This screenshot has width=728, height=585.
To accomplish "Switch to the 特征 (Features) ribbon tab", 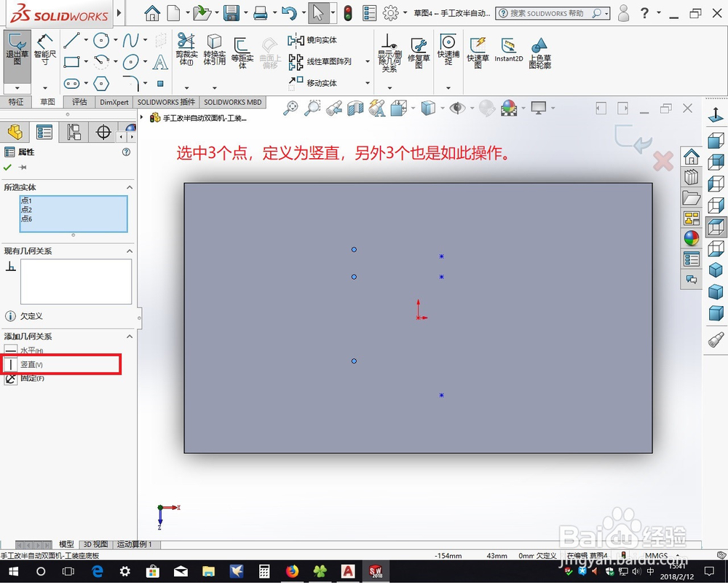I will coord(16,102).
